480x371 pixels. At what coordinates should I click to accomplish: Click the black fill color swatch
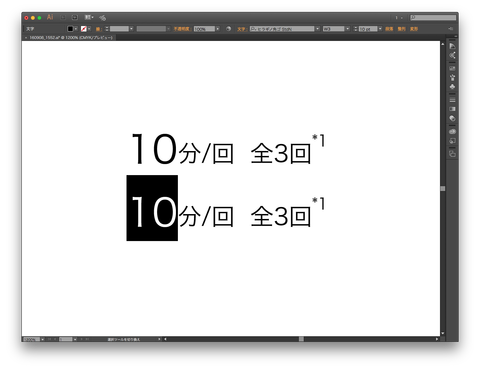pyautogui.click(x=70, y=29)
